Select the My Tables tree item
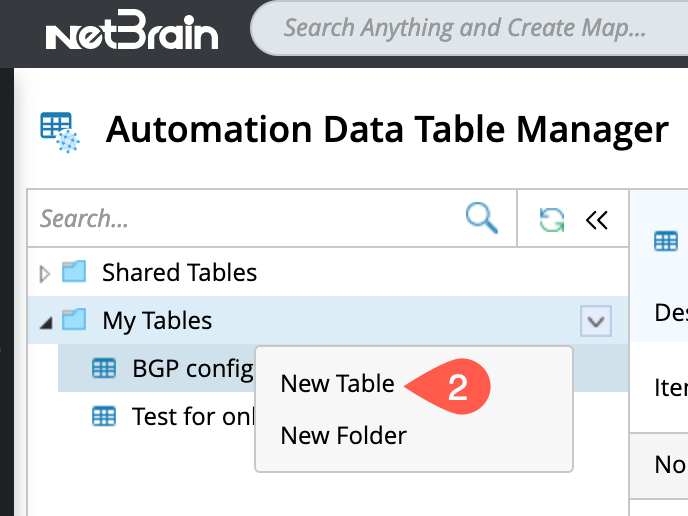688x516 pixels. tap(157, 321)
